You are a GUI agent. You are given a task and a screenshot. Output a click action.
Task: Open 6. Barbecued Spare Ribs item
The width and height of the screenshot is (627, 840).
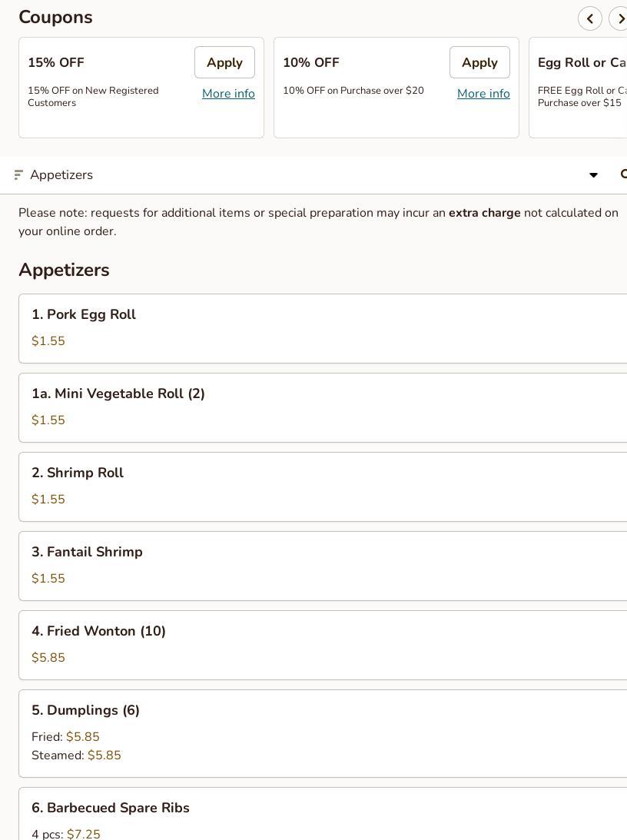point(323,814)
